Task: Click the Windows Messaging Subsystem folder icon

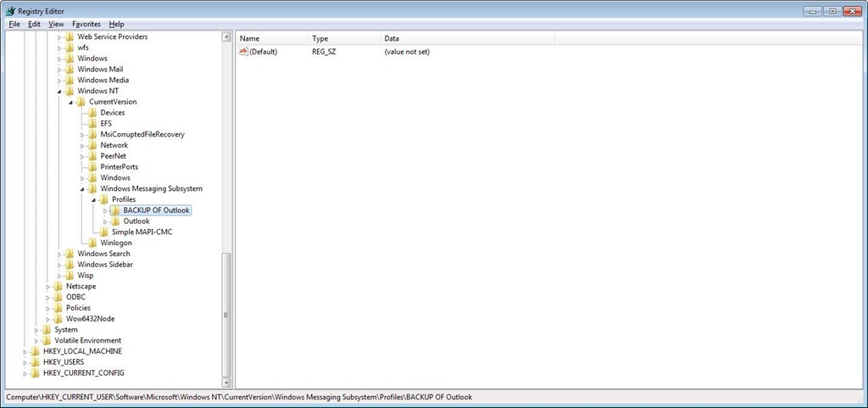Action: pos(92,189)
